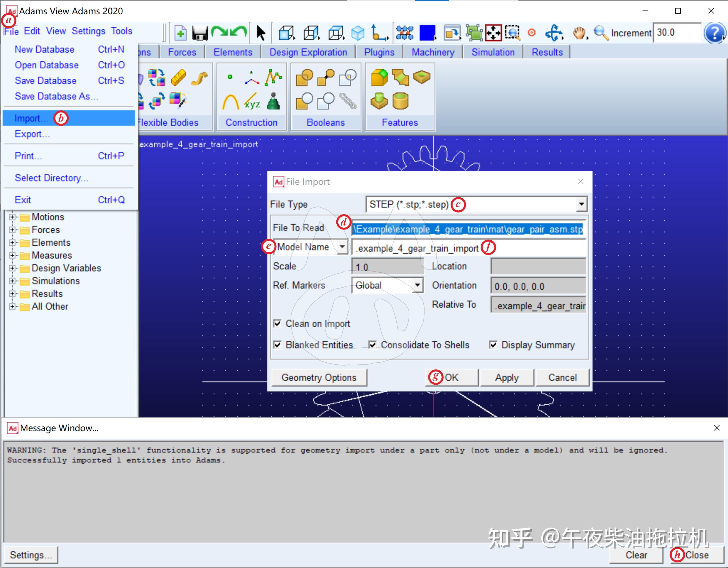Screen dimensions: 728x568
Task: Open the Model Name selector dropdown
Action: [342, 247]
